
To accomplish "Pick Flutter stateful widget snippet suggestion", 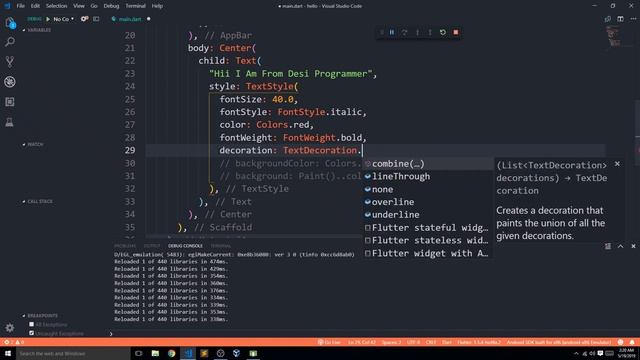I will pos(427,228).
